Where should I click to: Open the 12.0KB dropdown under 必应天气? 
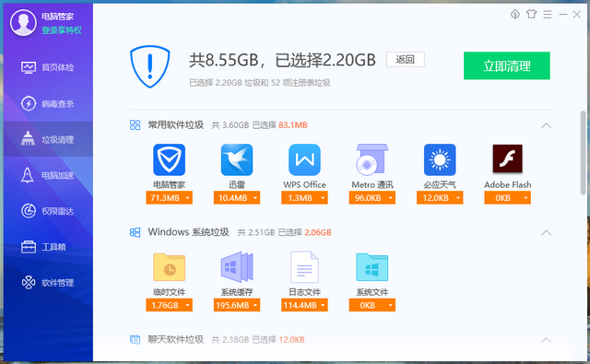tap(440, 198)
